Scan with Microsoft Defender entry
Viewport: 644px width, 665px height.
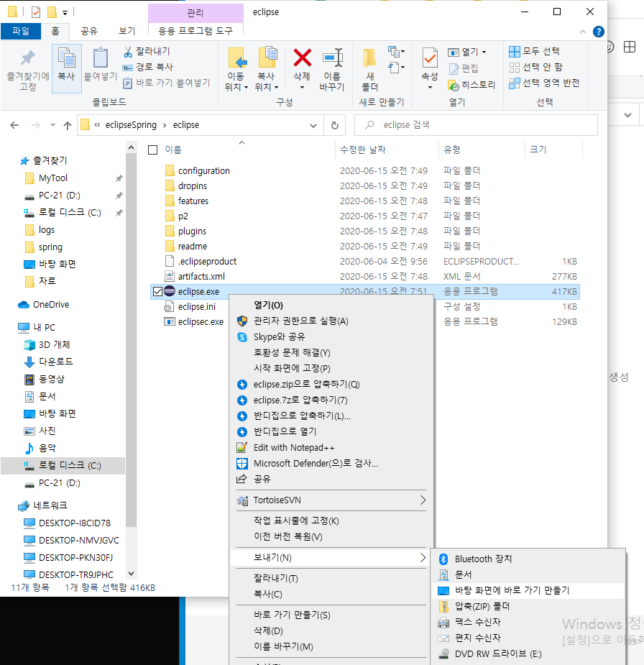coord(331,463)
